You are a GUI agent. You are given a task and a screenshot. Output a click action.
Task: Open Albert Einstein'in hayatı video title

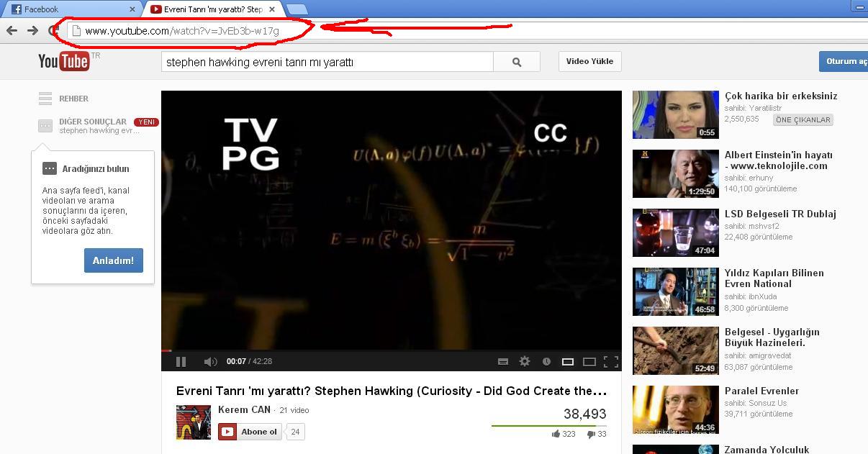[x=779, y=160]
